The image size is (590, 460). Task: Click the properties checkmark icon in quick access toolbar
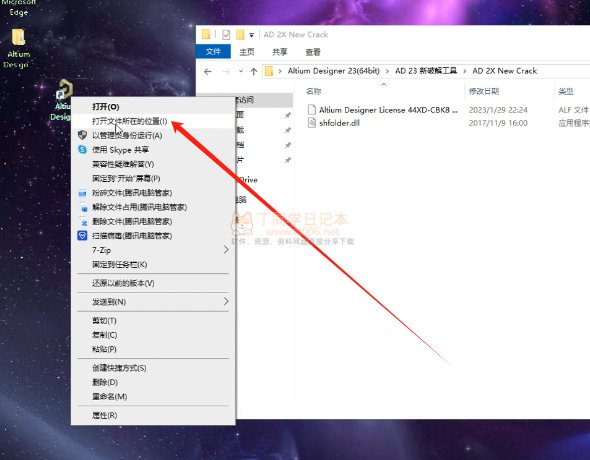[x=226, y=35]
